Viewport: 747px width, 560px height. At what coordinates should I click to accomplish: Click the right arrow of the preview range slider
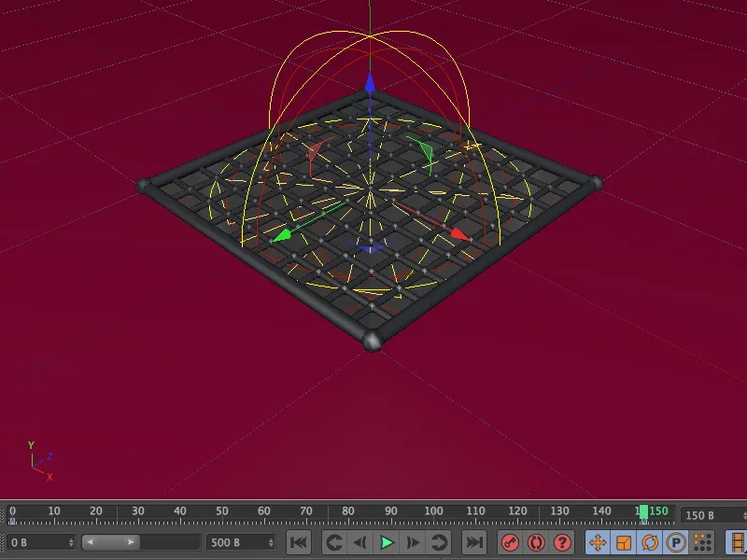tap(131, 542)
